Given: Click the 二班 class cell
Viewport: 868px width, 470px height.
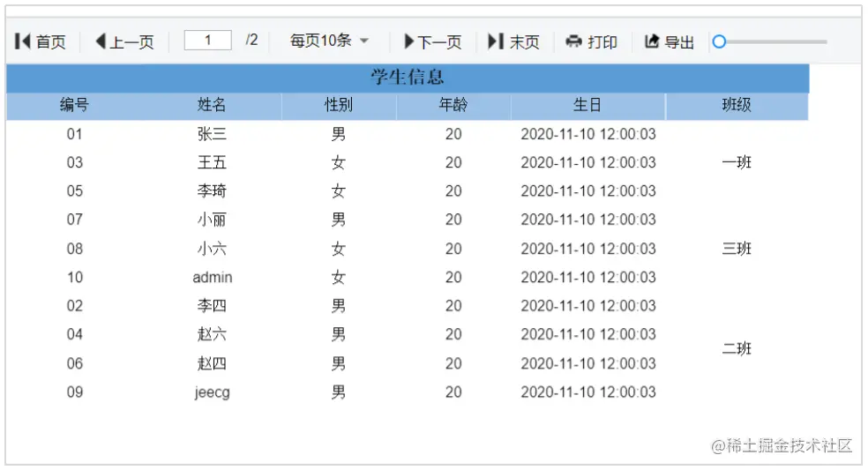Looking at the screenshot, I should pyautogui.click(x=737, y=349).
